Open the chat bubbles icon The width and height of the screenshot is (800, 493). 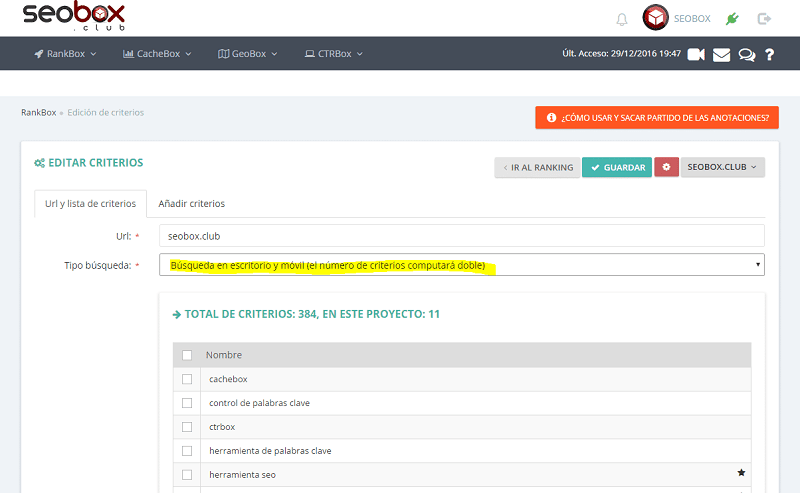pyautogui.click(x=747, y=54)
